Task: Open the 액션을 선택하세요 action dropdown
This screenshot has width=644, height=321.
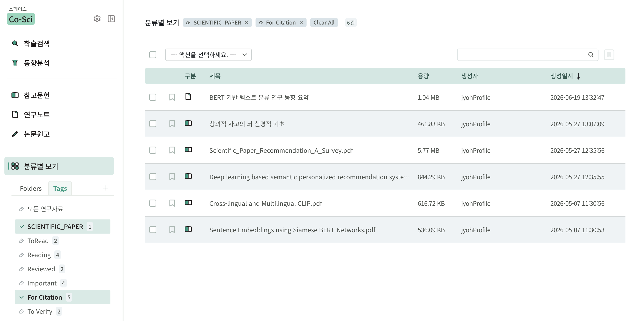Action: pyautogui.click(x=208, y=55)
